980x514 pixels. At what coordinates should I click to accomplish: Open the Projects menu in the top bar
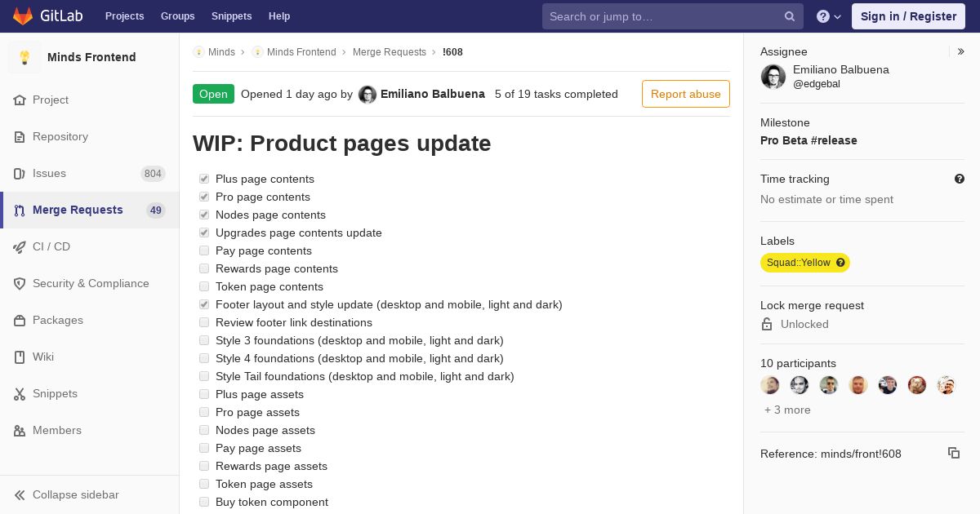click(124, 16)
